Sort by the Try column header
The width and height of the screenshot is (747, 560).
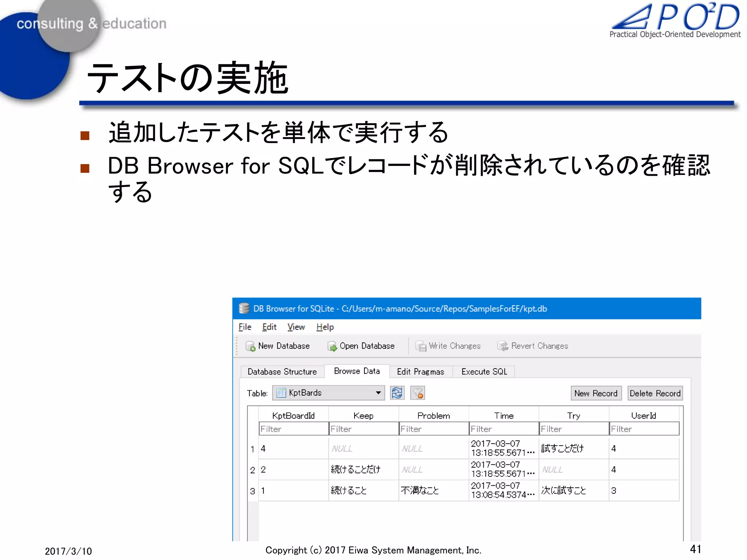[574, 415]
